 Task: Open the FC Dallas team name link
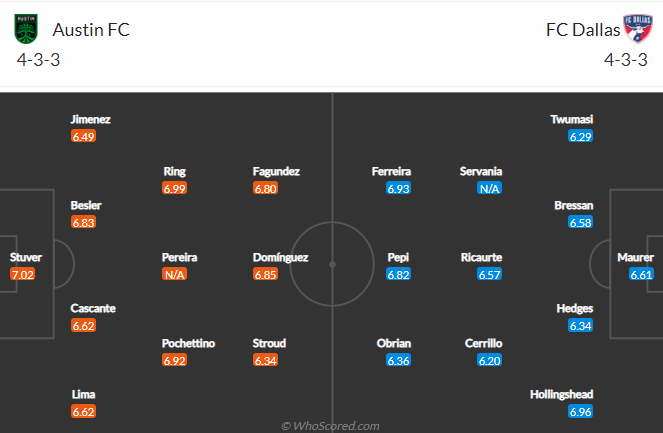click(x=583, y=30)
